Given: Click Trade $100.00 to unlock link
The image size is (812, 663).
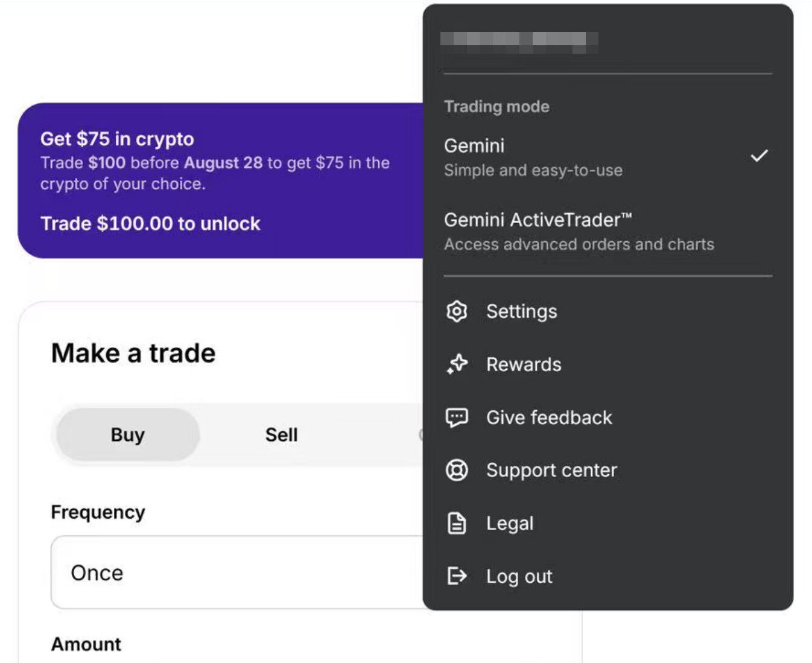Looking at the screenshot, I should 150,224.
